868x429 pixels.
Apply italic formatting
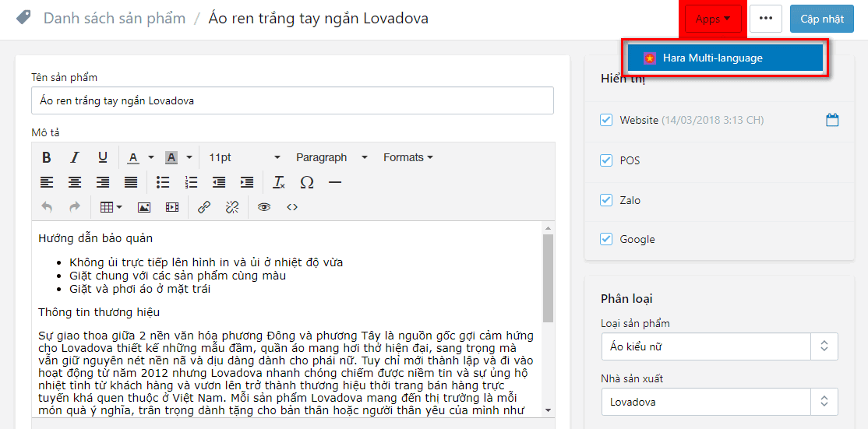[75, 157]
